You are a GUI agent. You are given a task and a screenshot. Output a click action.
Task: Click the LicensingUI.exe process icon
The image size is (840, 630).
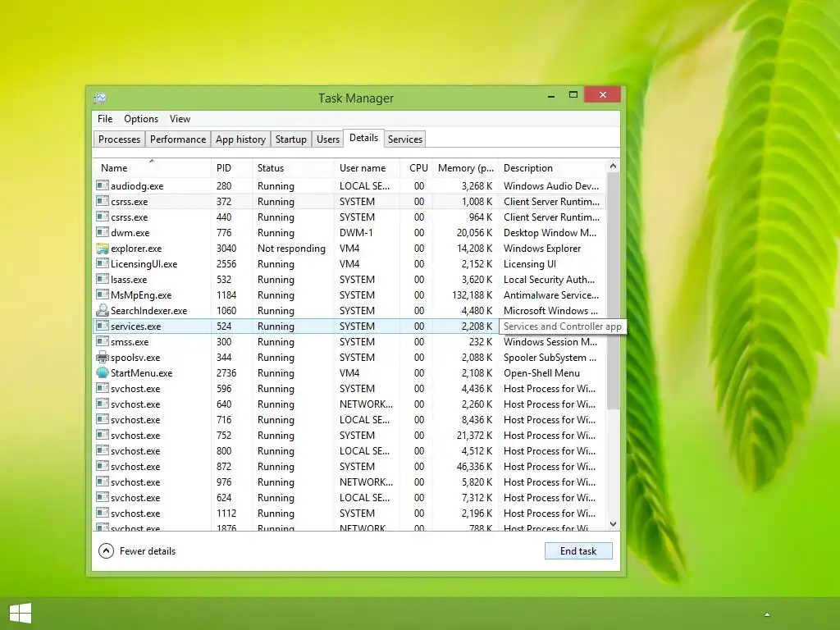(103, 263)
